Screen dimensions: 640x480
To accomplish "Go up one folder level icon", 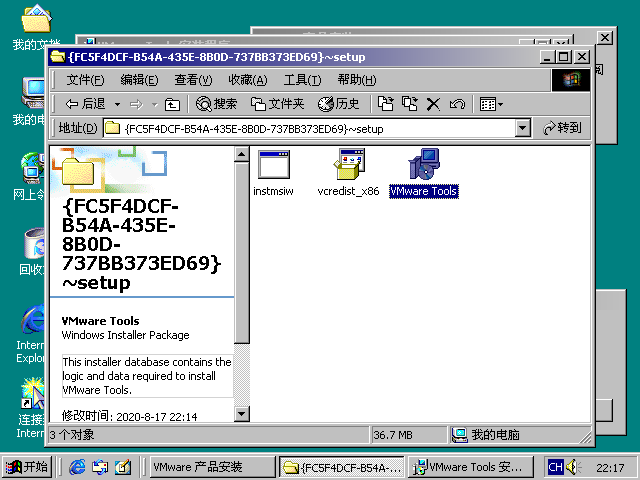I will click(x=172, y=104).
